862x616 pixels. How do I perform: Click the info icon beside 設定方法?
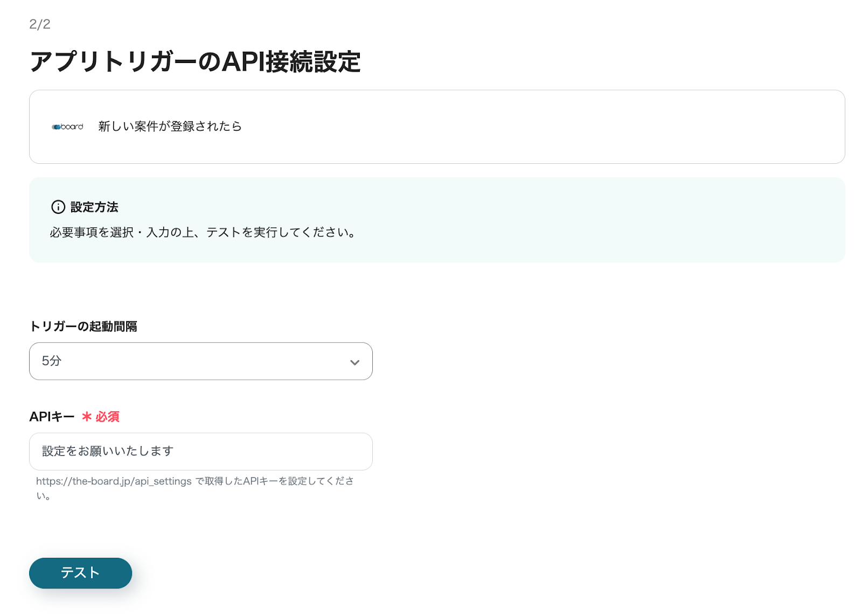click(x=58, y=207)
